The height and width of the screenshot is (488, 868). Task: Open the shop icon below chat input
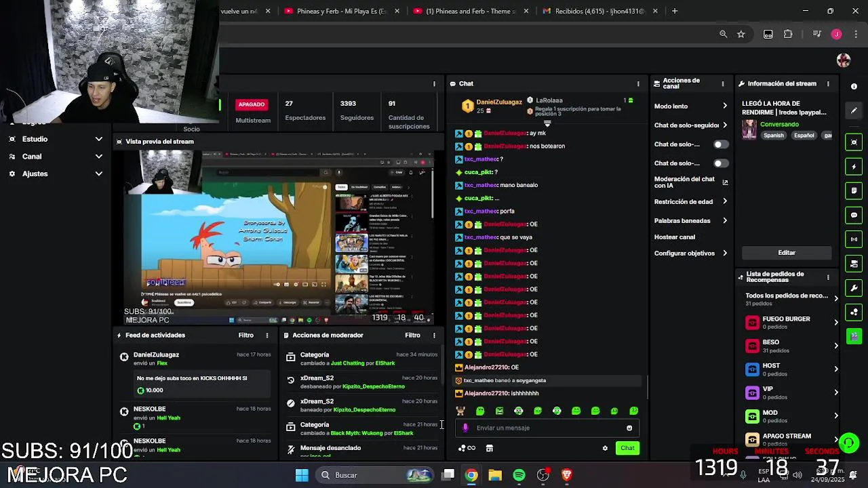pos(490,448)
